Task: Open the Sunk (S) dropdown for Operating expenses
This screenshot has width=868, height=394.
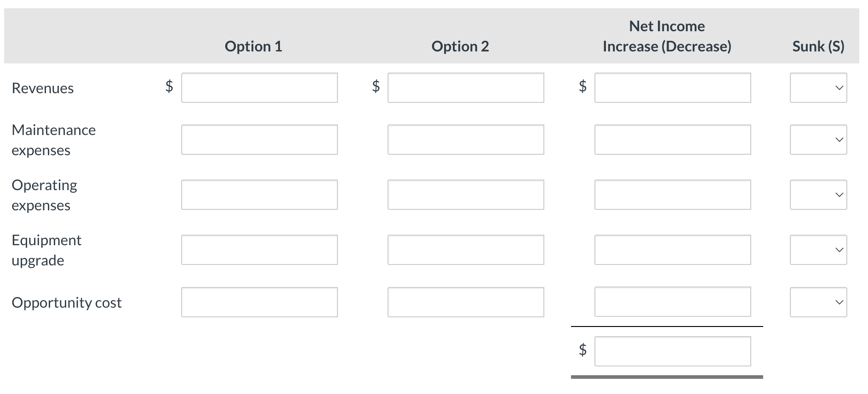Action: point(818,195)
